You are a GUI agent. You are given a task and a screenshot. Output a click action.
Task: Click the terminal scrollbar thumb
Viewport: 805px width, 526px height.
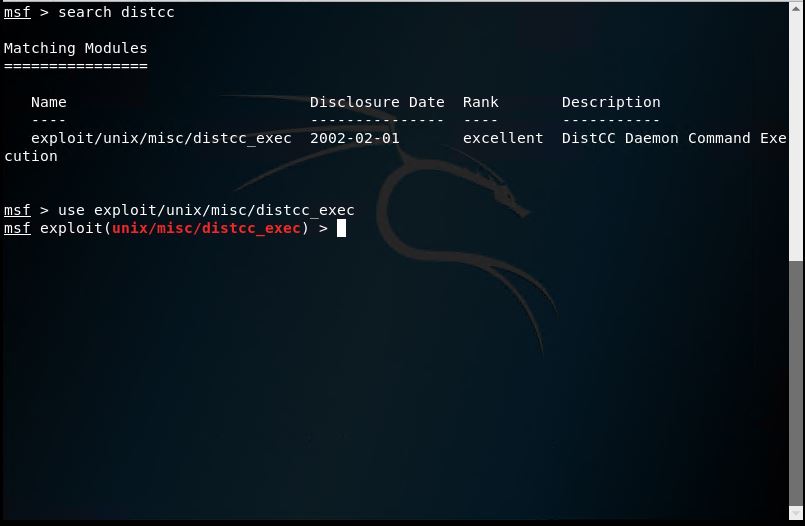pos(796,383)
